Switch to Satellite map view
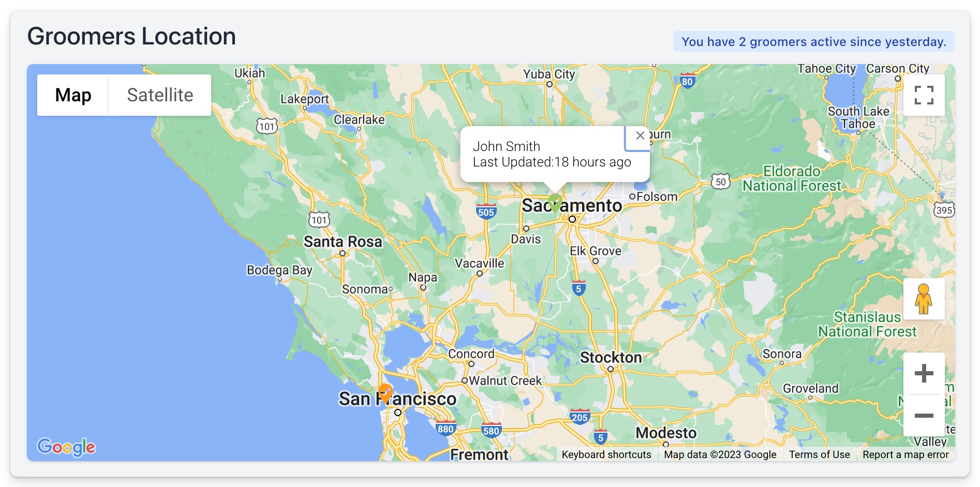This screenshot has width=980, height=487. click(x=160, y=95)
